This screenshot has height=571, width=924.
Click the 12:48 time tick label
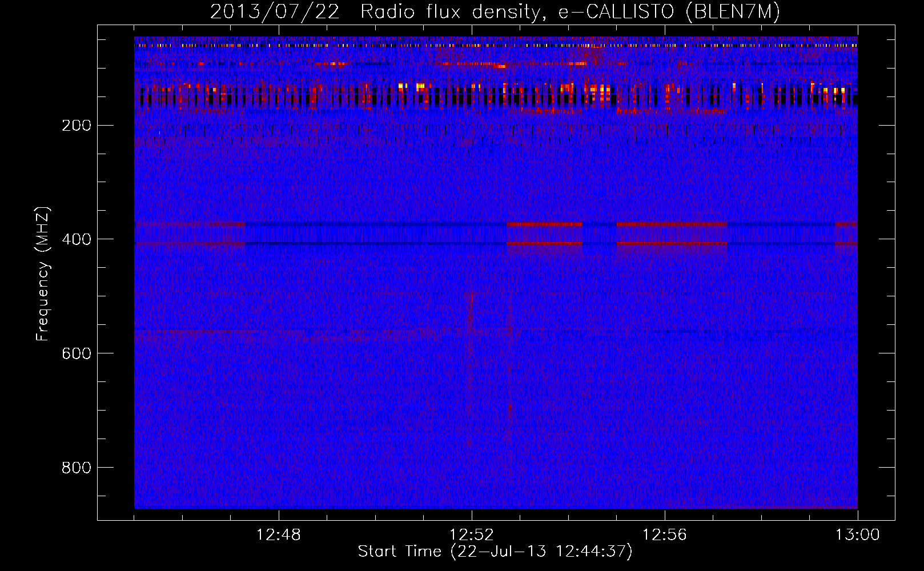pyautogui.click(x=279, y=535)
